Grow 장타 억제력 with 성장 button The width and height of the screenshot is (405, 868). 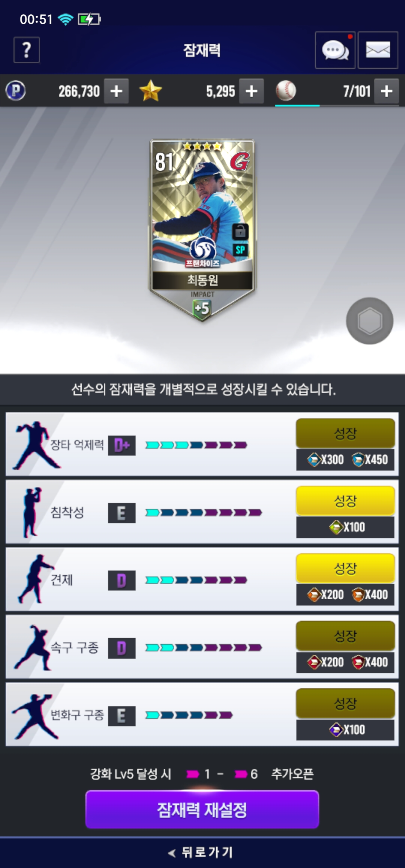(345, 433)
